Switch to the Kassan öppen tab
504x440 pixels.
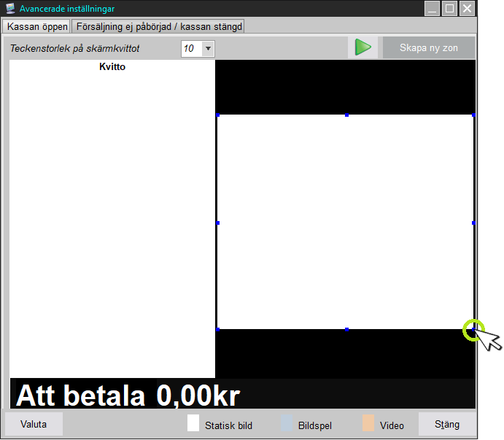37,26
